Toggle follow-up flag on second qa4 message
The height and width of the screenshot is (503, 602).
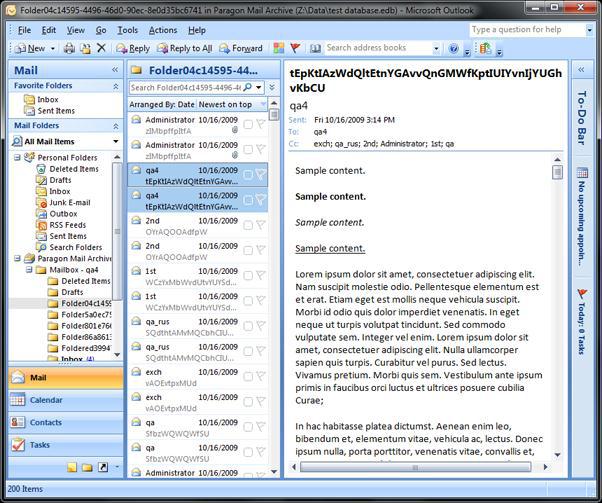click(261, 200)
